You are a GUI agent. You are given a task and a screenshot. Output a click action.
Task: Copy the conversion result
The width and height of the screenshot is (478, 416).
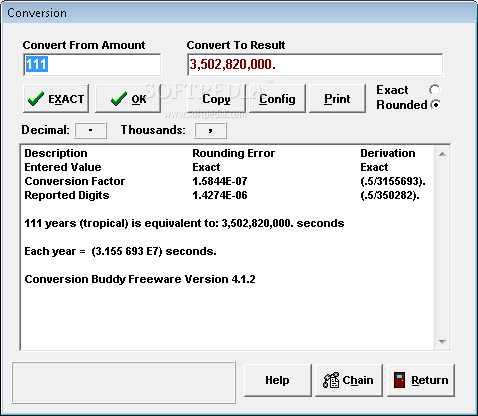[x=216, y=99]
